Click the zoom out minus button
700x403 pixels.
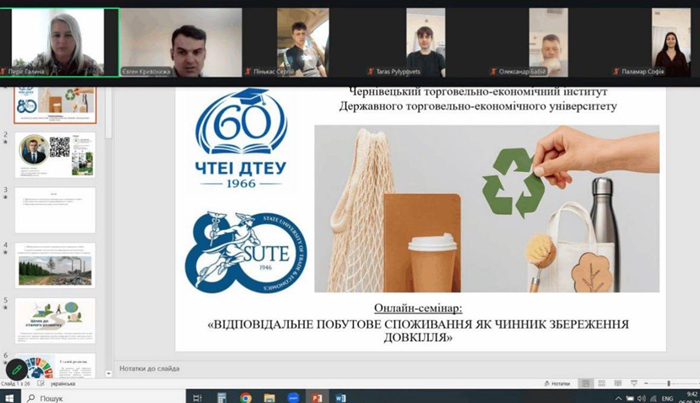tap(646, 383)
